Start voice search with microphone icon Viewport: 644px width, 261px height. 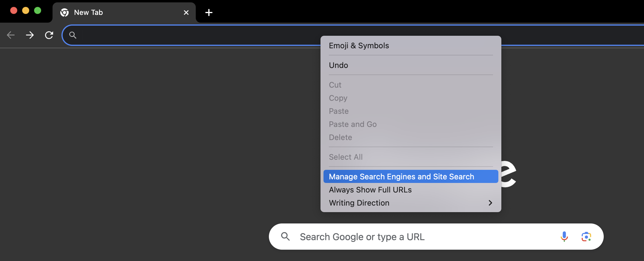[564, 237]
